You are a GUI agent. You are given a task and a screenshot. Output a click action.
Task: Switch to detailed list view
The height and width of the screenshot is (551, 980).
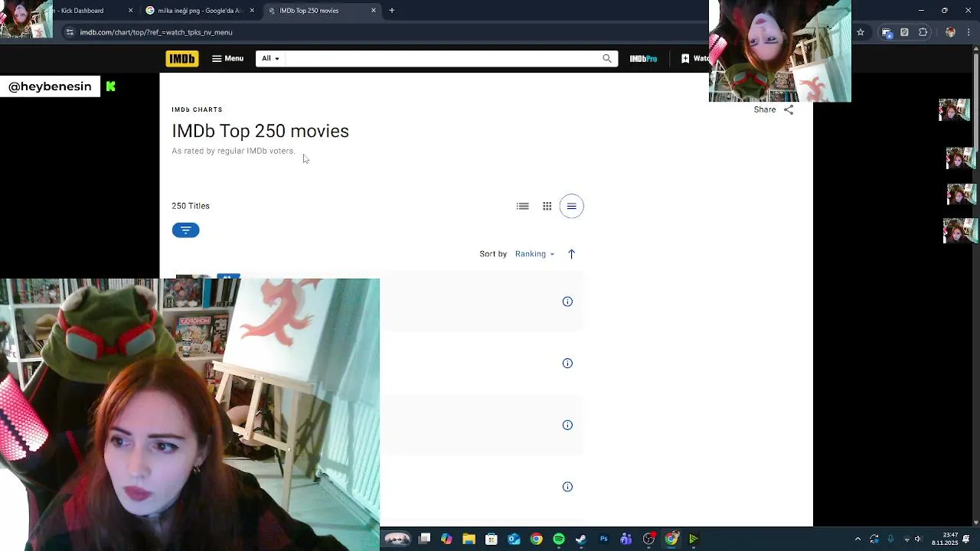pyautogui.click(x=523, y=206)
